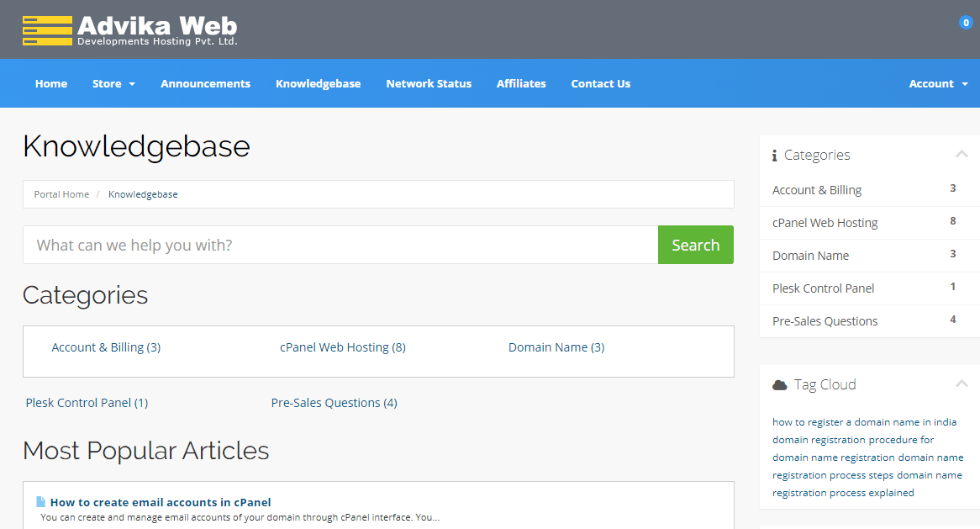980x529 pixels.
Task: Select Knowledgebase in the navigation bar
Action: 319,84
